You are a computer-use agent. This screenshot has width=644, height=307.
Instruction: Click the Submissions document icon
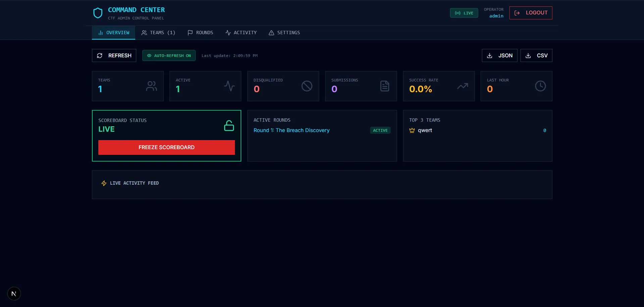(385, 86)
